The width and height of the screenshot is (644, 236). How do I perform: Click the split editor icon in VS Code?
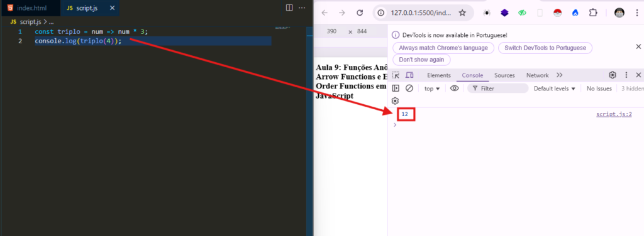click(289, 8)
